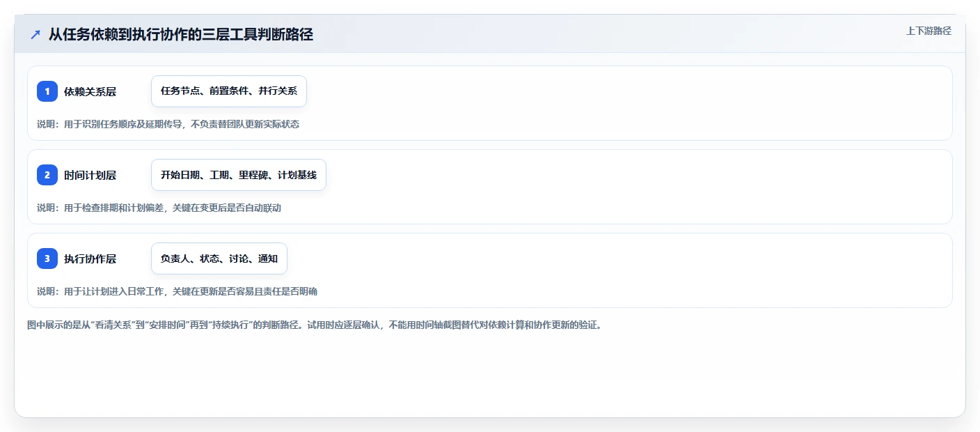Select the 上下游路径 label in header

click(928, 31)
